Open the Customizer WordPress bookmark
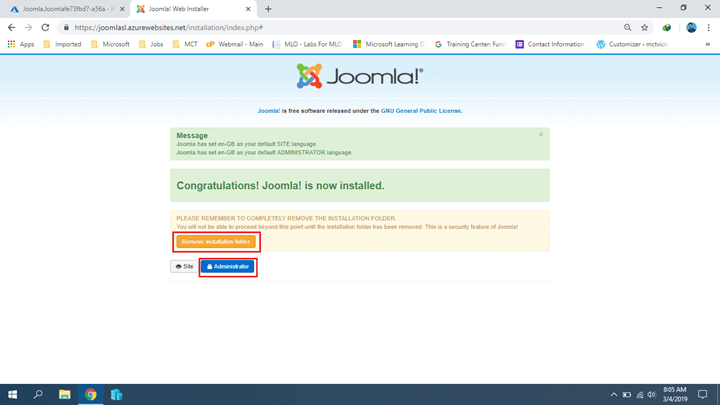 tap(633, 44)
